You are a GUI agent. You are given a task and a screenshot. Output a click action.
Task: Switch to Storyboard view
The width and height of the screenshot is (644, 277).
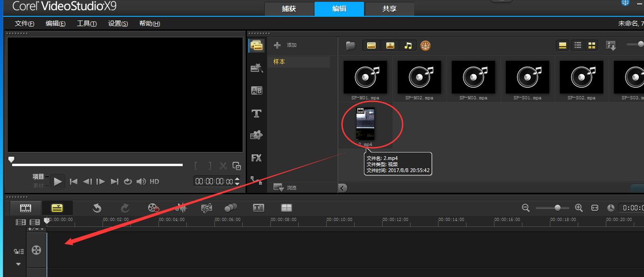coord(26,208)
